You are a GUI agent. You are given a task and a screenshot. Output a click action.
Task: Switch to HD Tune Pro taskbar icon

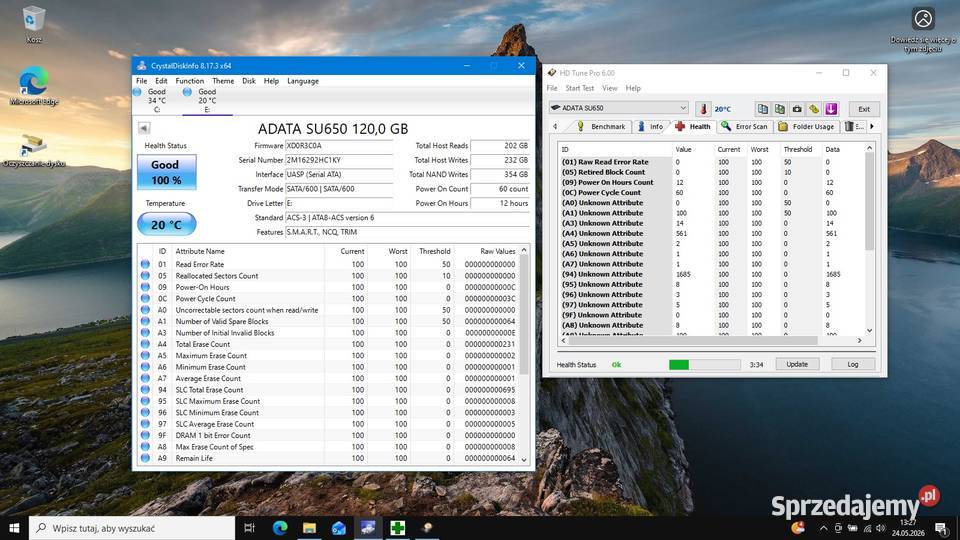(427, 528)
